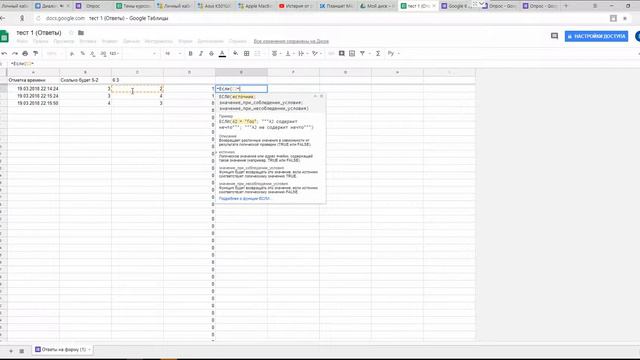
Task: Open the Файл menu
Action: [22, 41]
